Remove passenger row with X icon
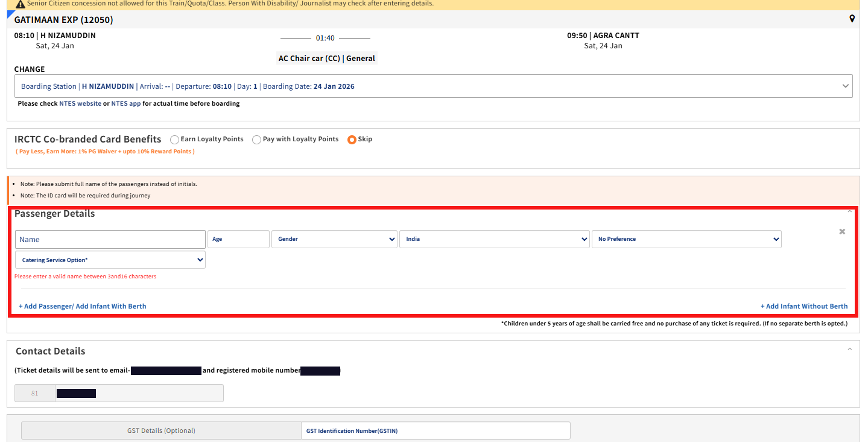The height and width of the screenshot is (442, 868). [842, 232]
